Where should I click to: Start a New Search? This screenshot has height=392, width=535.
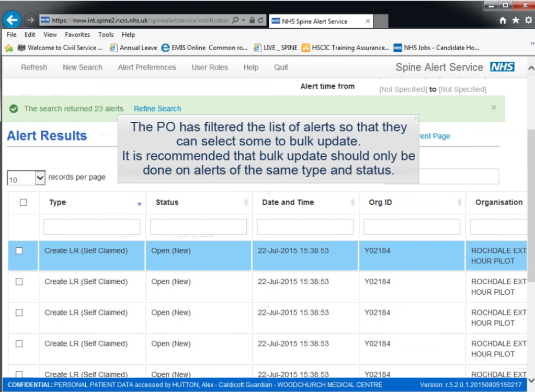pyautogui.click(x=83, y=67)
